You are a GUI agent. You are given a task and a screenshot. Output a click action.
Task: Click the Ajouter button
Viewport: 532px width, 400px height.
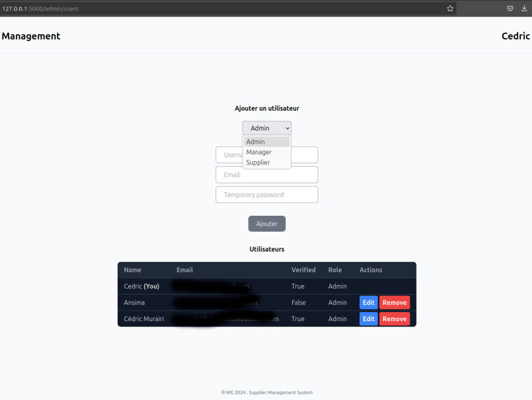coord(267,224)
